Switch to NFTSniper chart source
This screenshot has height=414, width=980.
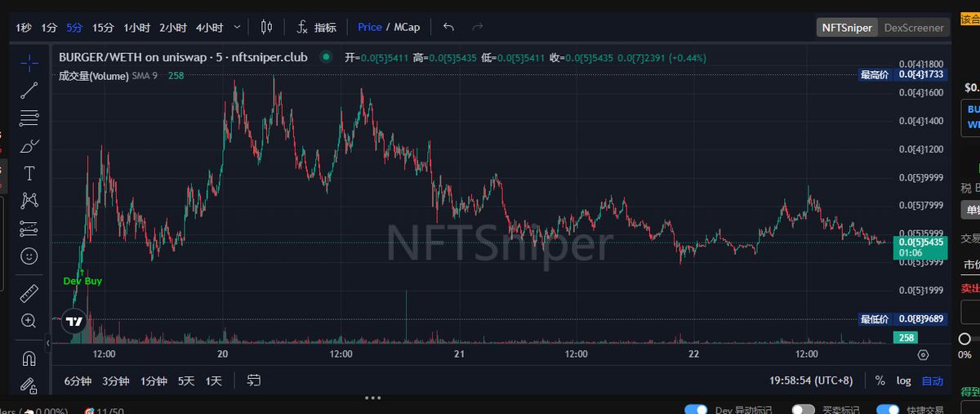point(848,28)
